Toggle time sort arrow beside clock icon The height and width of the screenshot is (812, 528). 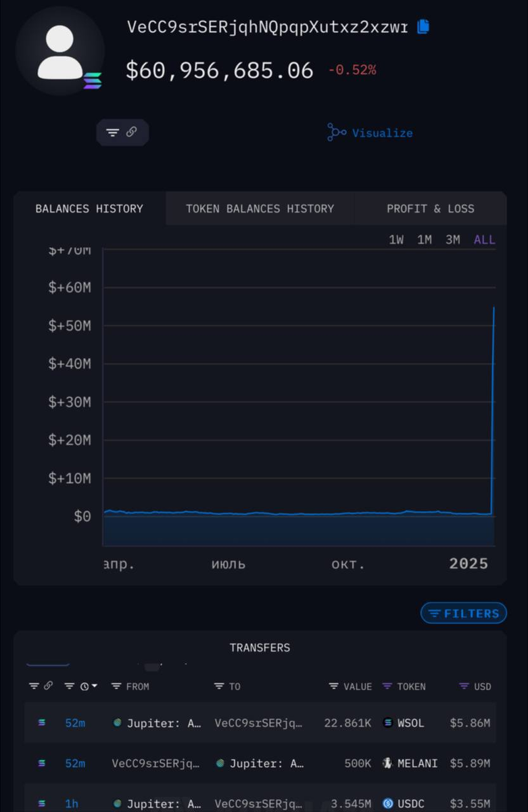95,686
